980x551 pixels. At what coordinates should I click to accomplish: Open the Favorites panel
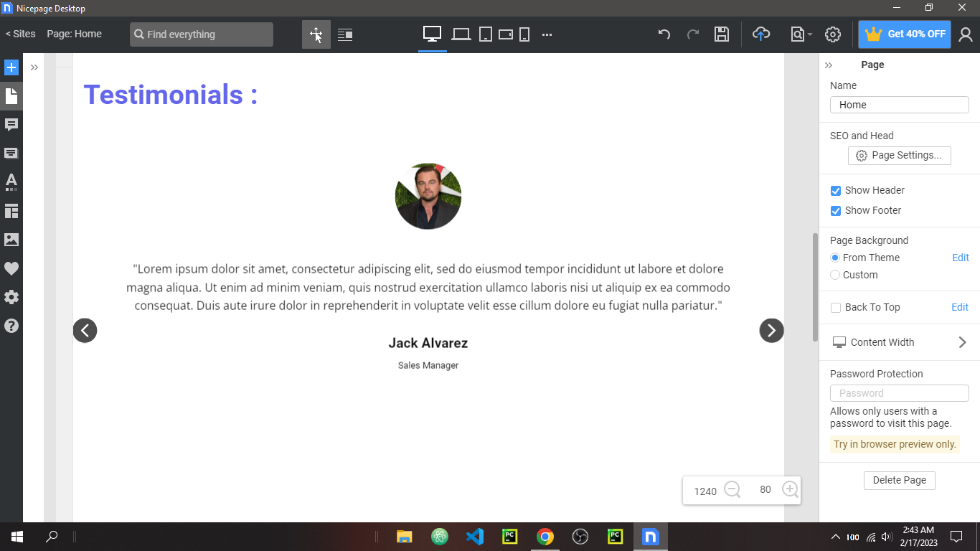11,268
